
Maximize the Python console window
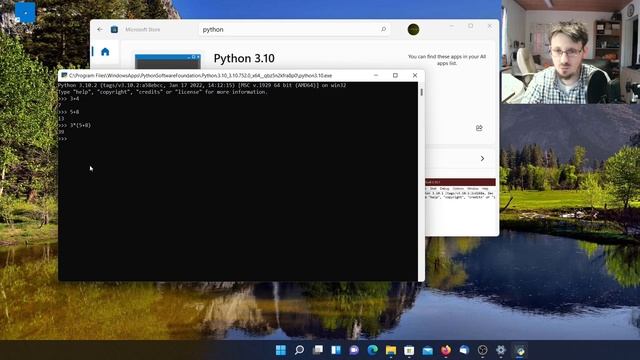[395, 76]
